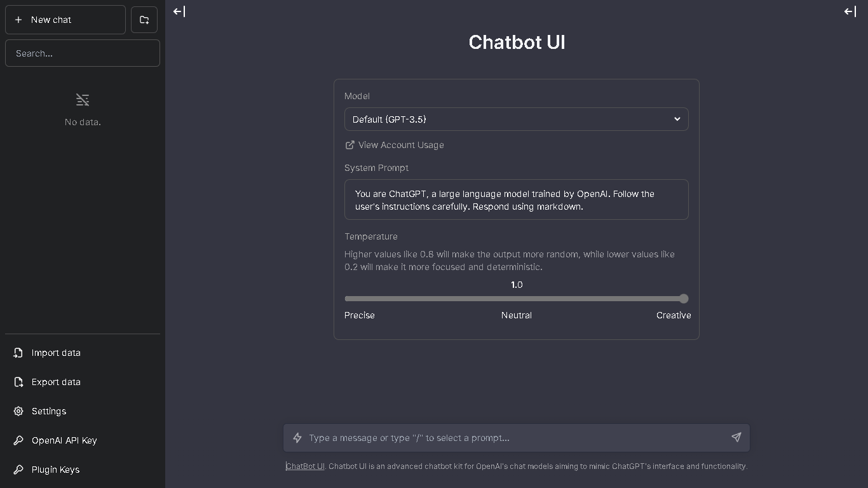Open the ChatBot UI footer link
This screenshot has width=868, height=488.
305,466
